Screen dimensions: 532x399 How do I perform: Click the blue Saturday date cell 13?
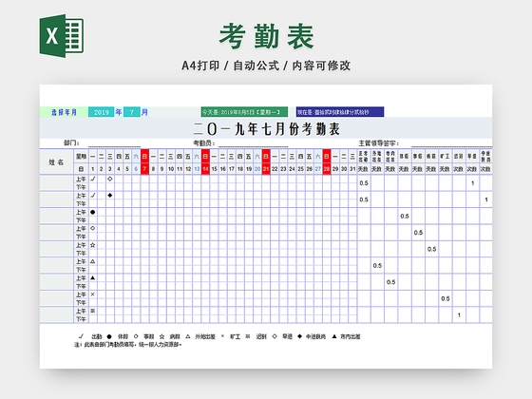click(197, 169)
